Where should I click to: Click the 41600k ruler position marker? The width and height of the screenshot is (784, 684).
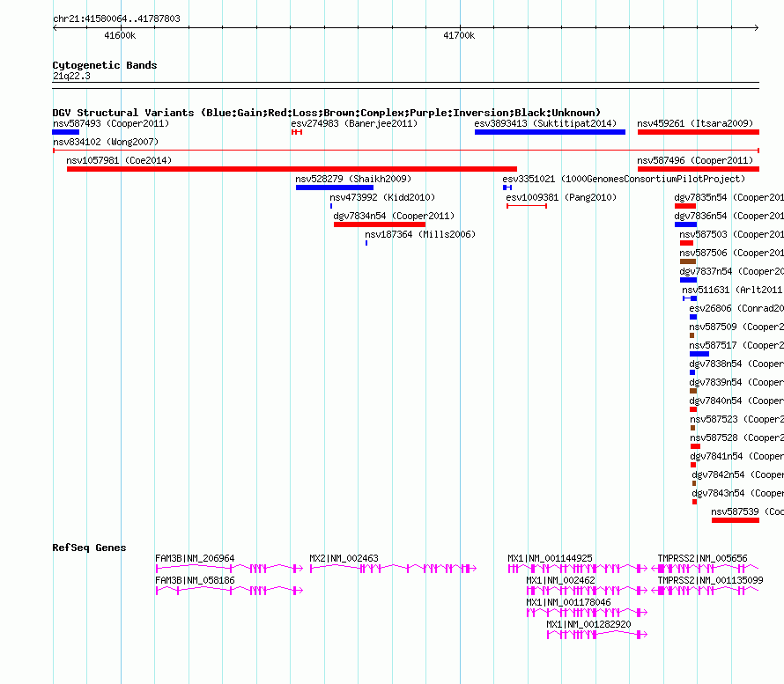tap(120, 35)
